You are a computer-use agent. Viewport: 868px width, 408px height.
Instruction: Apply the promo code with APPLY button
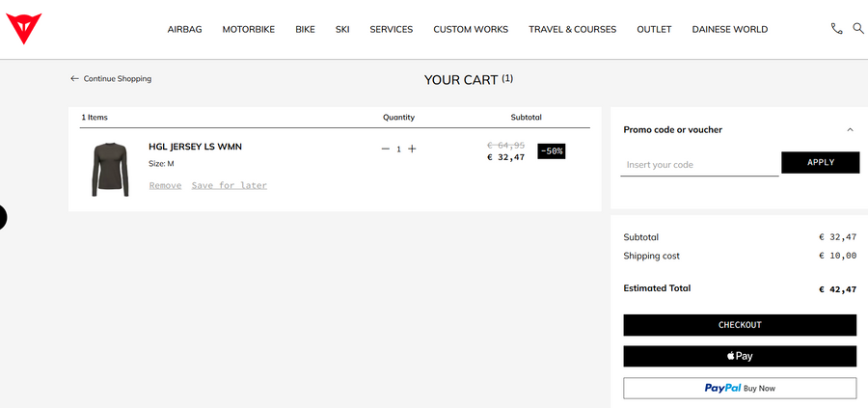[x=821, y=163]
